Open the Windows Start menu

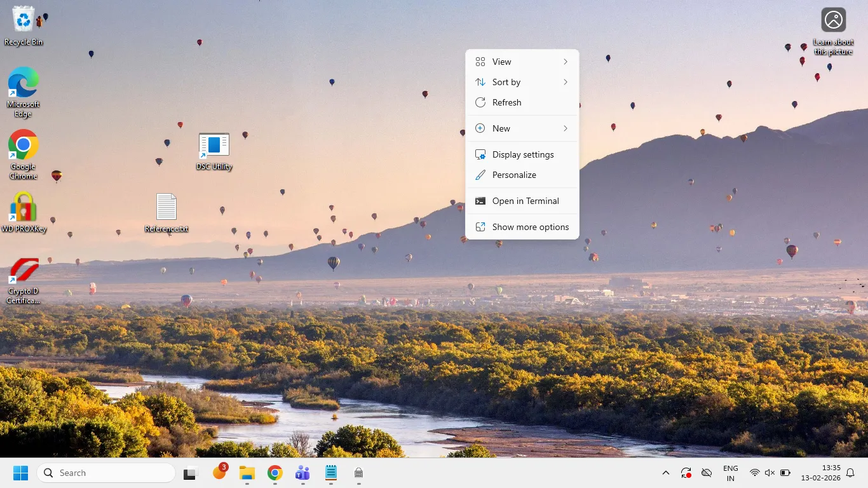coord(20,473)
